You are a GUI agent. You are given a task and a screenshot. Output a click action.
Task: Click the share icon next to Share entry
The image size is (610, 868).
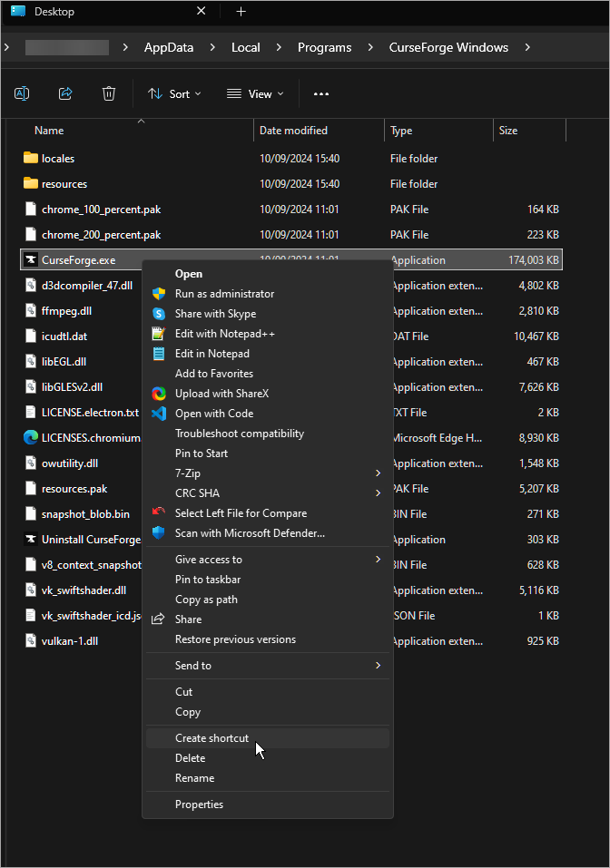[x=159, y=619]
